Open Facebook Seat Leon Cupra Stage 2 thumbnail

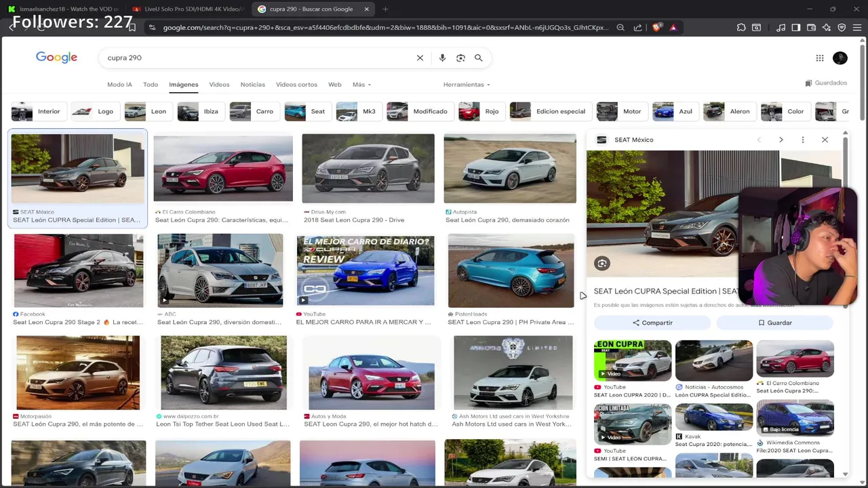(79, 270)
